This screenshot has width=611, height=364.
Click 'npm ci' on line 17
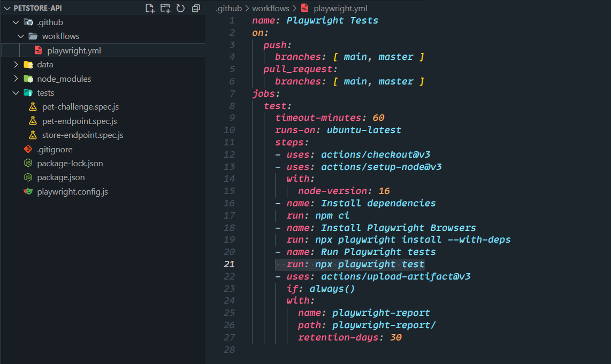[x=332, y=216]
